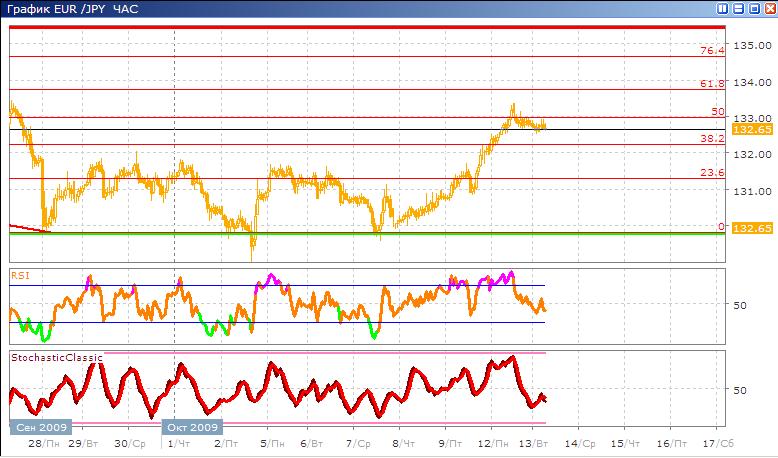Click the '12/Пн' date on time axis
The height and width of the screenshot is (458, 778).
[491, 442]
